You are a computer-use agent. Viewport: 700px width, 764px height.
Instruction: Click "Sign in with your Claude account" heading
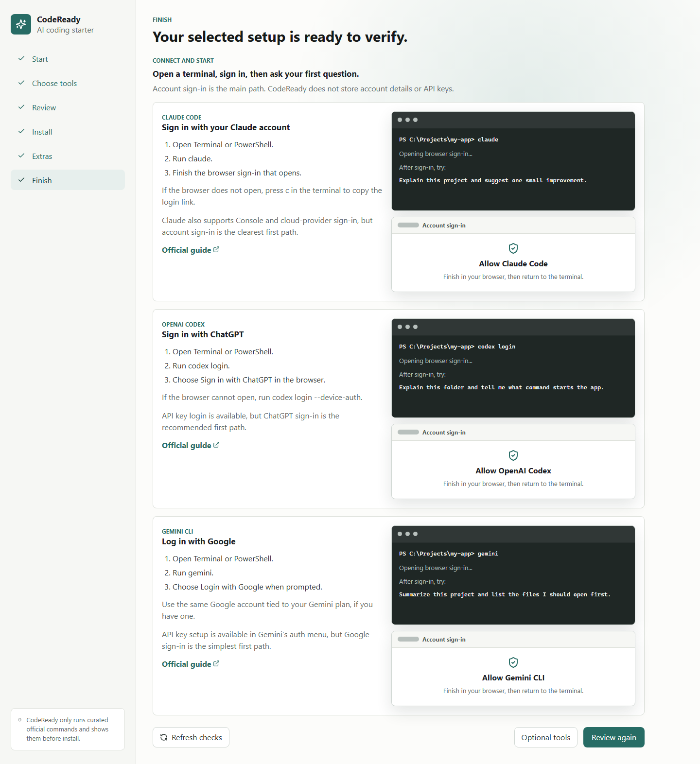tap(226, 127)
